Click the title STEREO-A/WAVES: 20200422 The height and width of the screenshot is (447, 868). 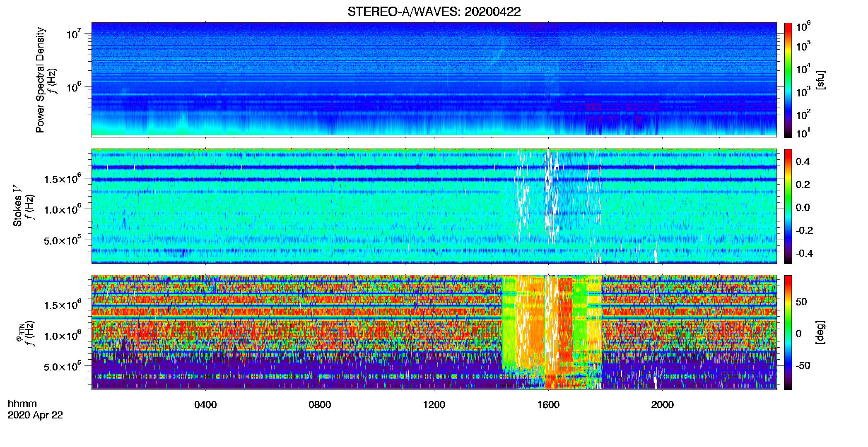tap(434, 12)
